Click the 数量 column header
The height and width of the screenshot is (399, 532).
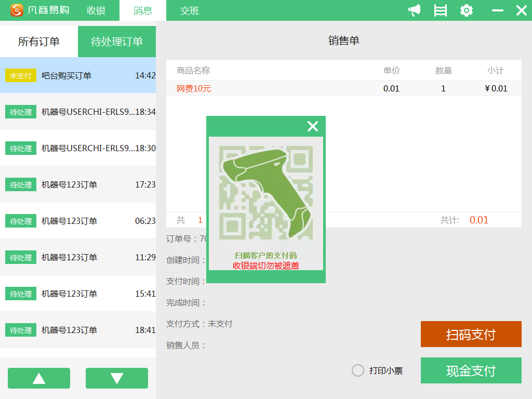tap(444, 70)
